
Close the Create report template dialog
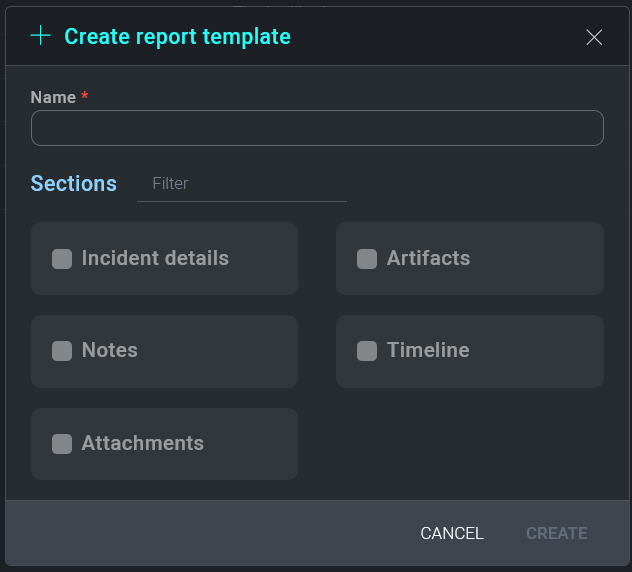click(x=594, y=37)
